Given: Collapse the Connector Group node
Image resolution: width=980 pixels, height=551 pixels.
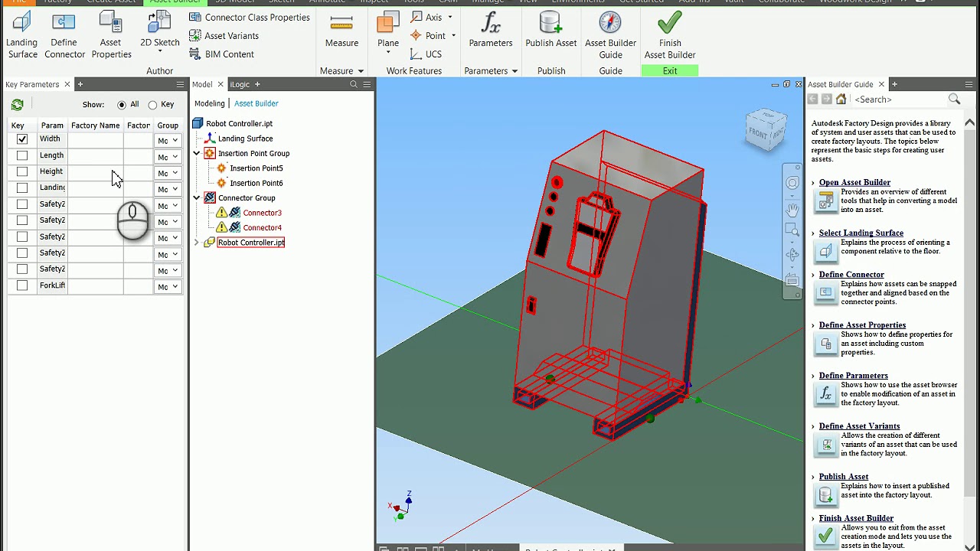Looking at the screenshot, I should pos(196,197).
